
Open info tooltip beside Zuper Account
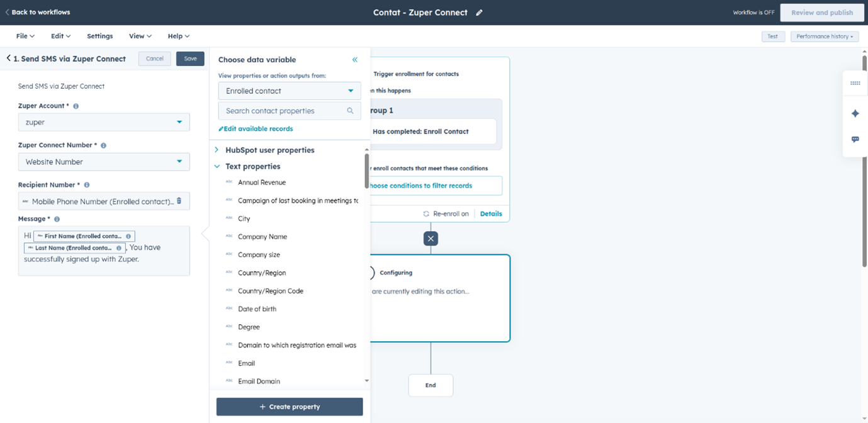click(x=76, y=106)
